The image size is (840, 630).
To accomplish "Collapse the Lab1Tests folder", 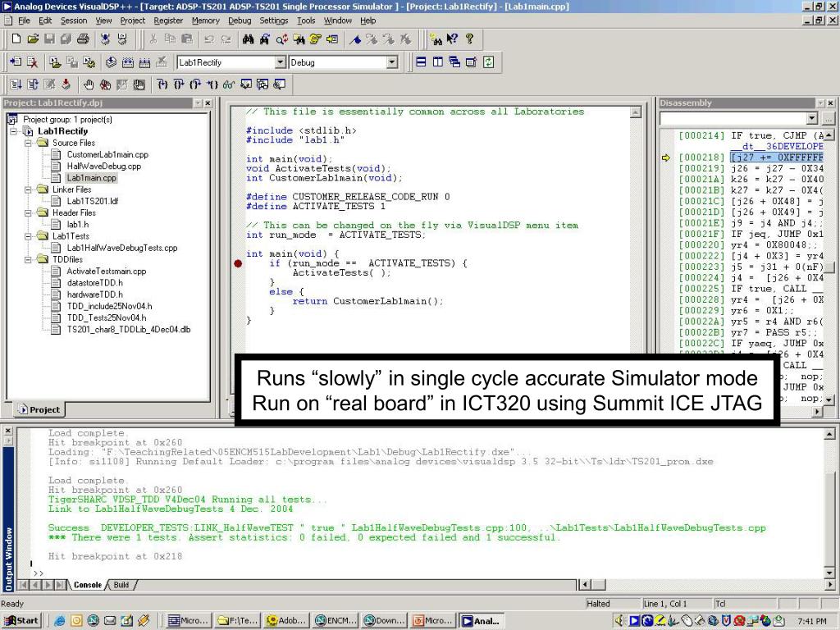I will 29,236.
